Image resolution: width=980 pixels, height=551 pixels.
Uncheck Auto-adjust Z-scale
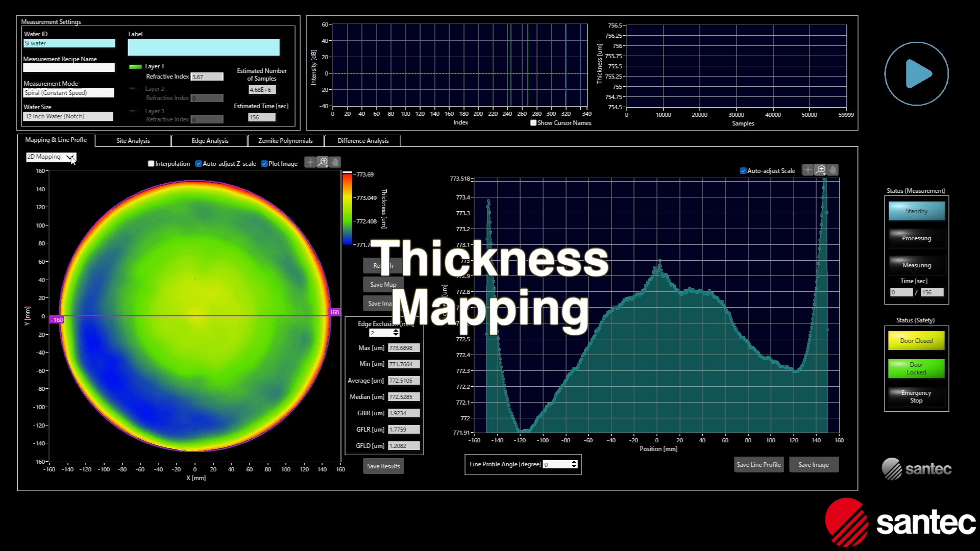pos(199,164)
